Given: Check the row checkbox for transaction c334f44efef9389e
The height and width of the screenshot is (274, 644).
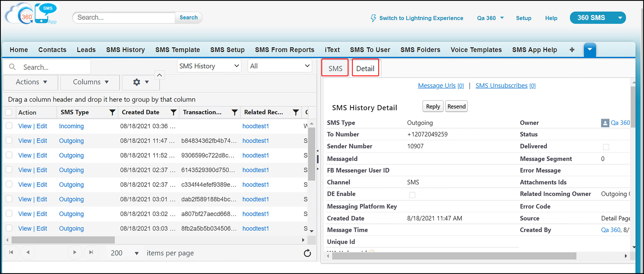Looking at the screenshot, I should point(9,184).
